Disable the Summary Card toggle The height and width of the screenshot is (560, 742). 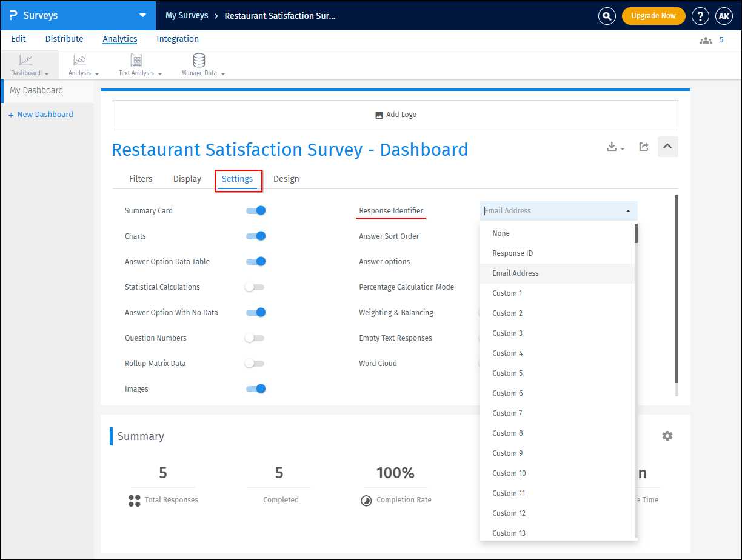(x=255, y=211)
